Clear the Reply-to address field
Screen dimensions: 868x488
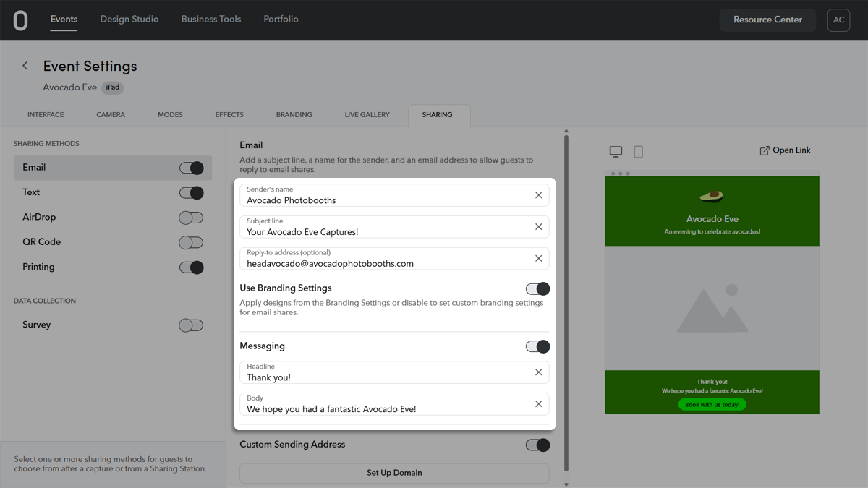pos(538,259)
